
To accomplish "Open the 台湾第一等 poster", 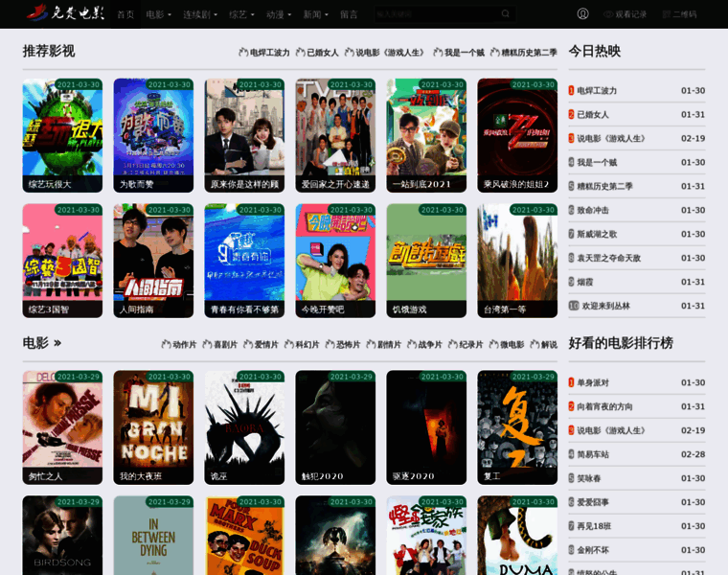I will (517, 261).
